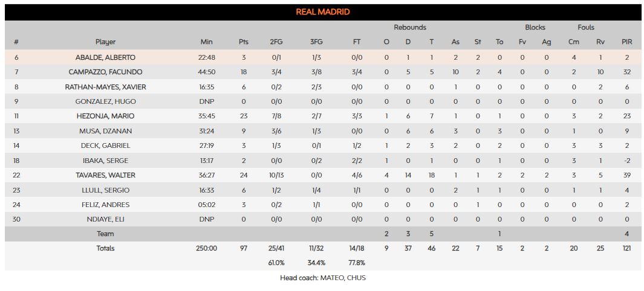Click the 3FG column header
This screenshot has width=644, height=291.
pos(316,42)
